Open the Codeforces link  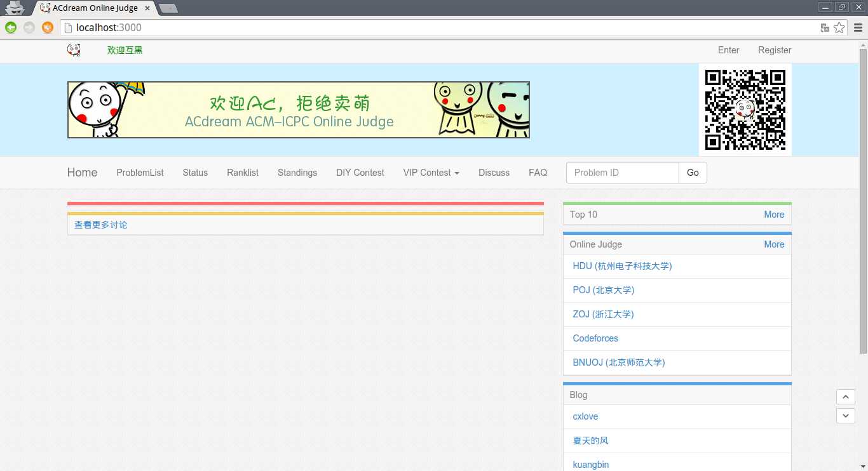(595, 338)
